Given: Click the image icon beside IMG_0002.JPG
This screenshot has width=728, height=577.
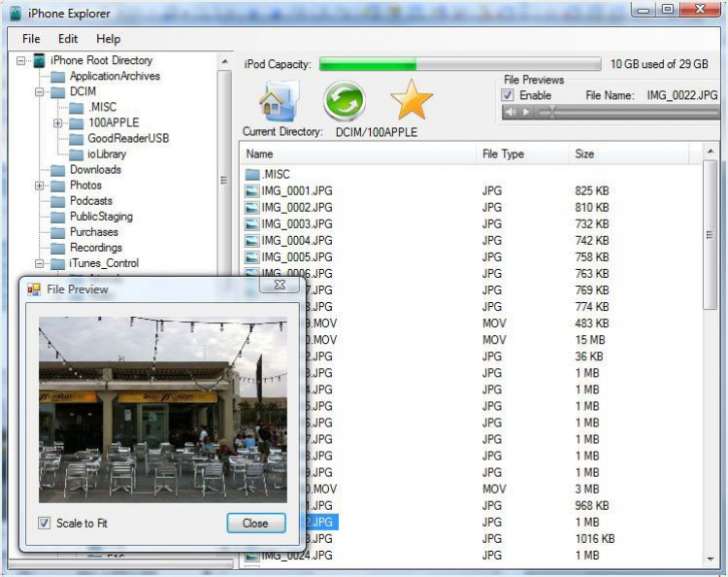Looking at the screenshot, I should click(252, 208).
